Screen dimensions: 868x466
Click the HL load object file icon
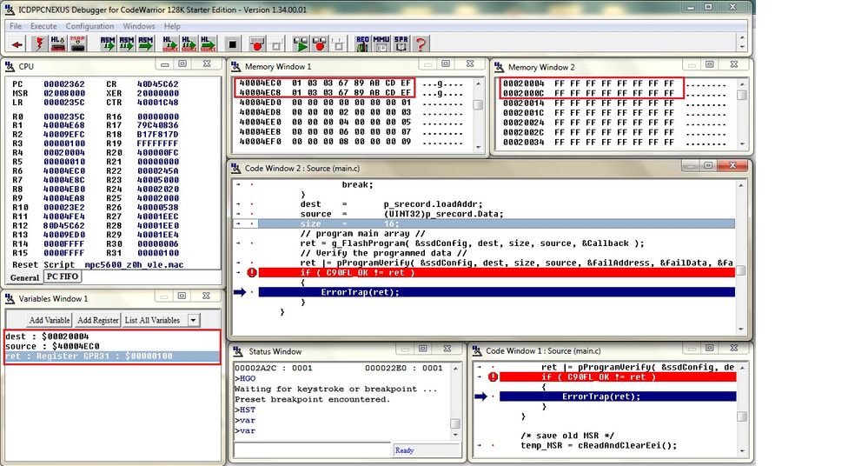click(58, 43)
